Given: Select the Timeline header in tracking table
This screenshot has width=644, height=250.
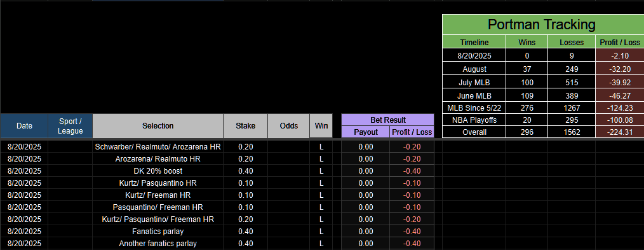Looking at the screenshot, I should [x=474, y=43].
